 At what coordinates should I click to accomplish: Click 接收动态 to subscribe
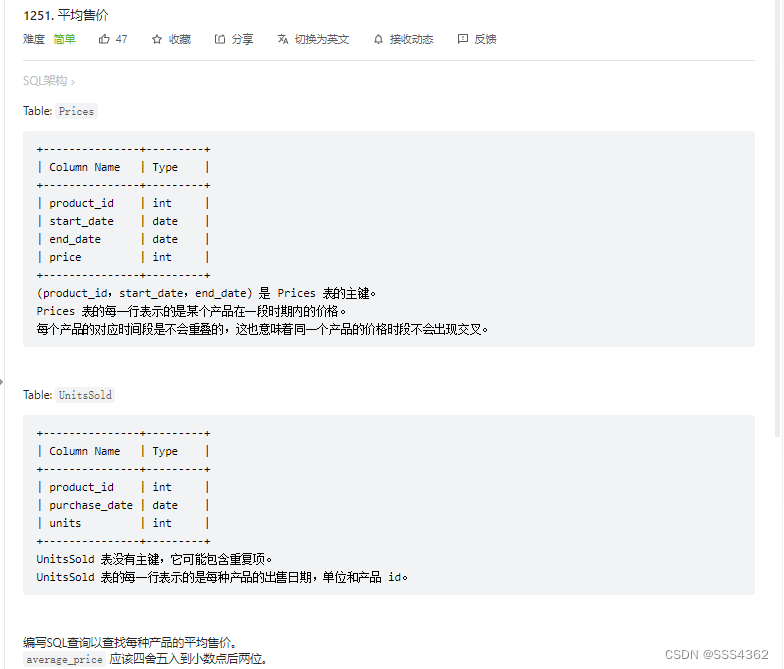[x=412, y=39]
